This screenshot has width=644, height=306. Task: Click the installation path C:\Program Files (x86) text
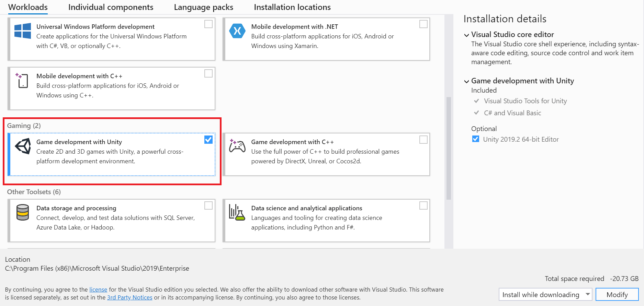[97, 268]
